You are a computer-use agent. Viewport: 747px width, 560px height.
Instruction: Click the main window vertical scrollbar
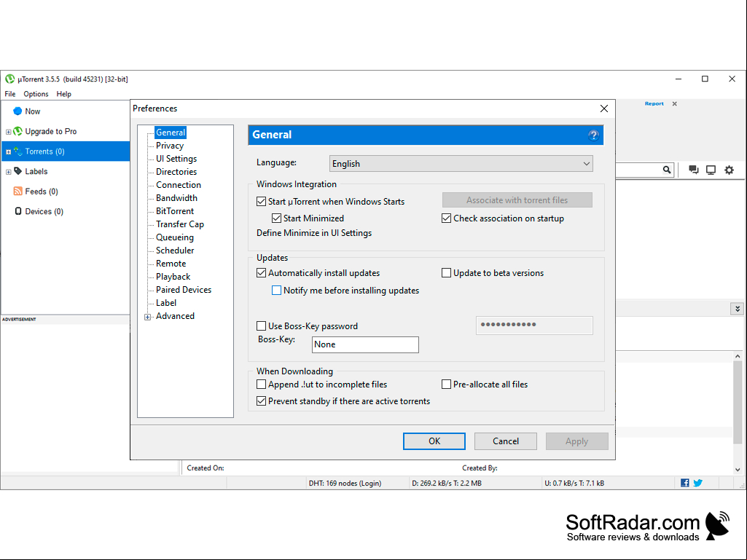738,403
